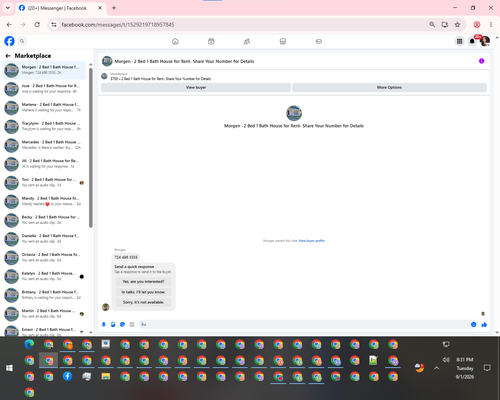Open Tracylynn's conversation in the list

tap(44, 126)
